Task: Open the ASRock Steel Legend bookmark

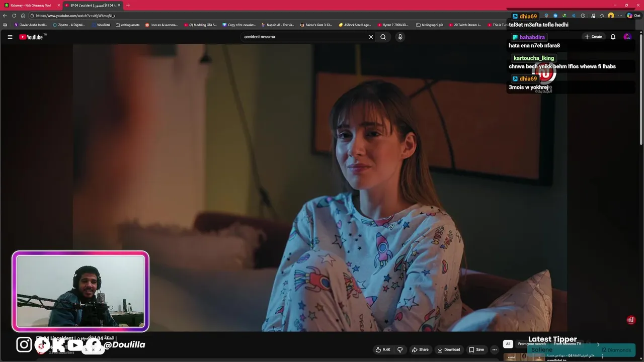Action: coord(355,25)
